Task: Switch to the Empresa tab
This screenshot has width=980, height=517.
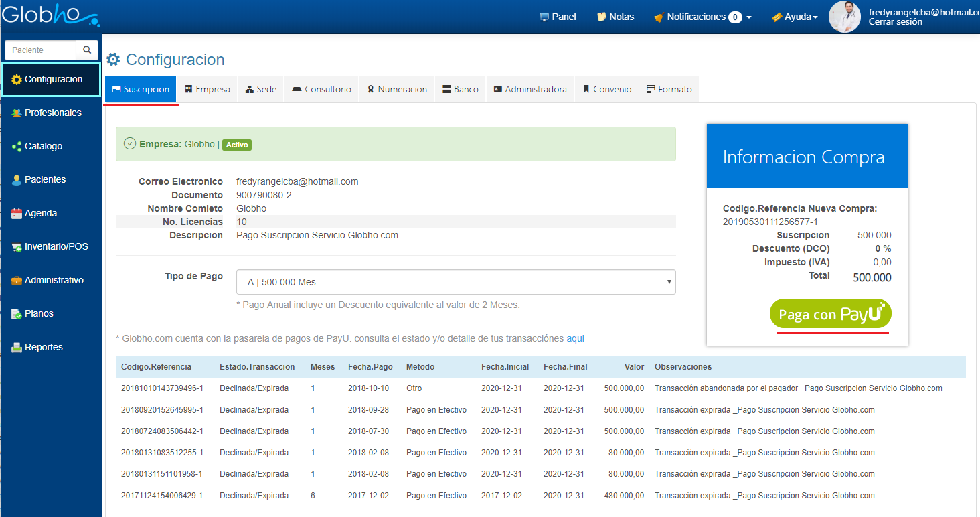Action: pos(208,89)
